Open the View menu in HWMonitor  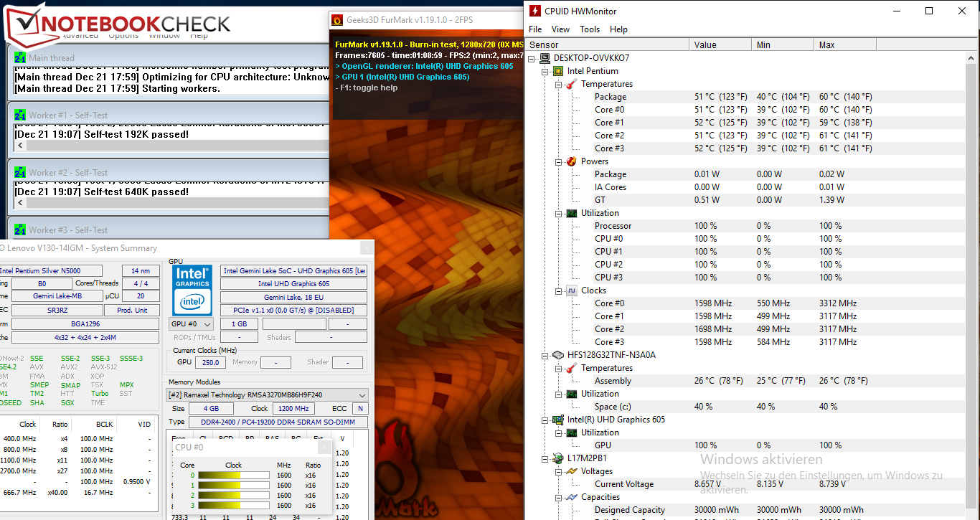point(560,29)
